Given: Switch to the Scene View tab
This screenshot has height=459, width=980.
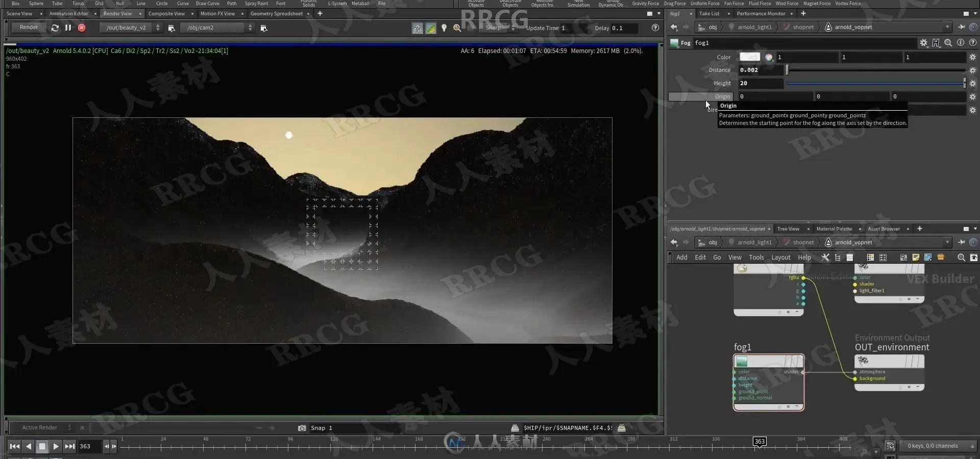Looking at the screenshot, I should pyautogui.click(x=19, y=14).
